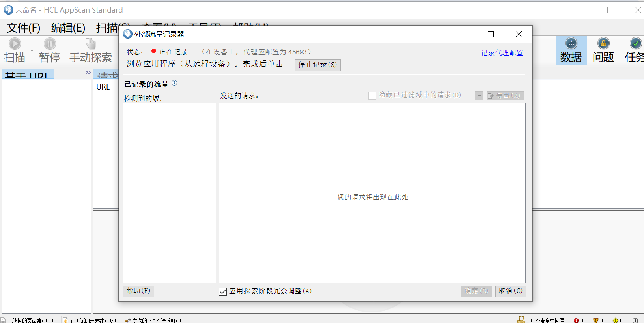Image resolution: width=644 pixels, height=323 pixels.
Task: Open the 扫描 menu
Action: pos(107,28)
